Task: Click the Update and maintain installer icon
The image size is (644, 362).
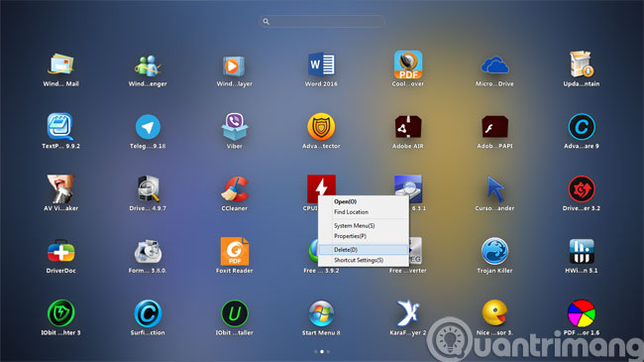Action: point(582,64)
